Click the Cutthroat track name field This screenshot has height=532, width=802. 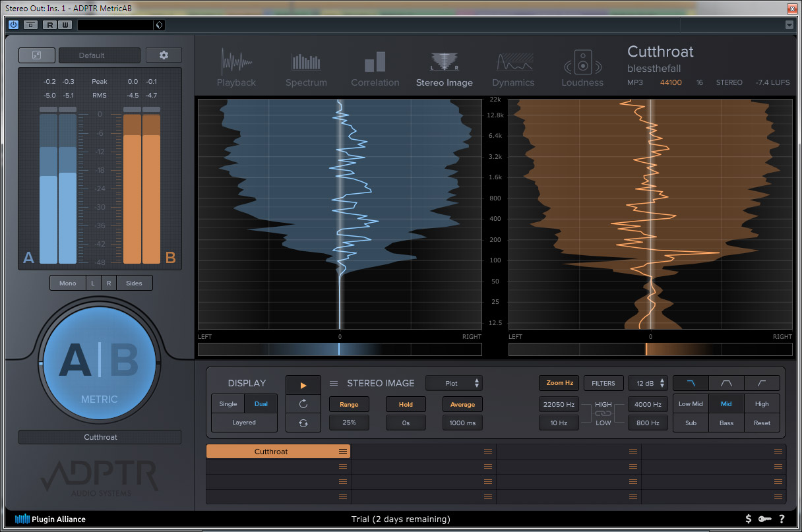click(x=100, y=437)
